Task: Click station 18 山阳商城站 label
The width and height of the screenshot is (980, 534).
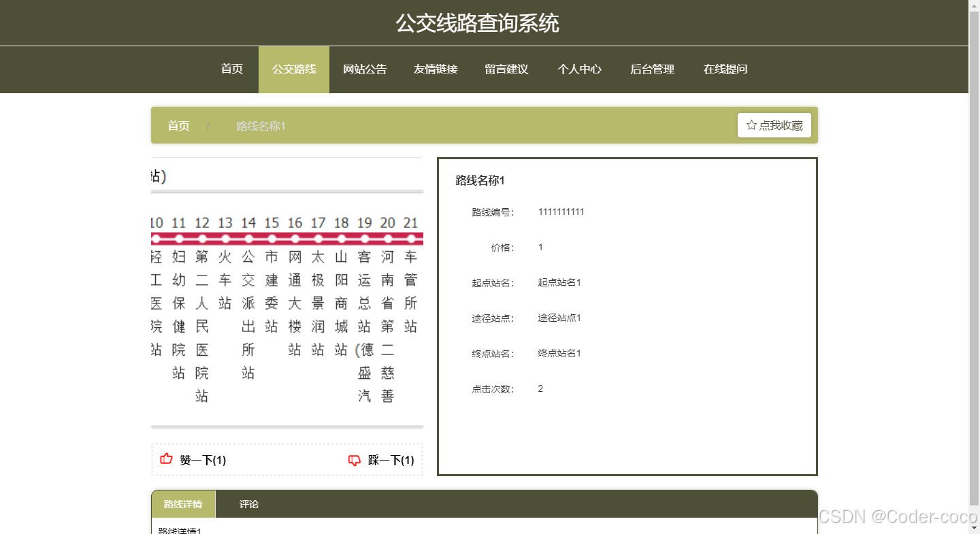Action: point(341,303)
